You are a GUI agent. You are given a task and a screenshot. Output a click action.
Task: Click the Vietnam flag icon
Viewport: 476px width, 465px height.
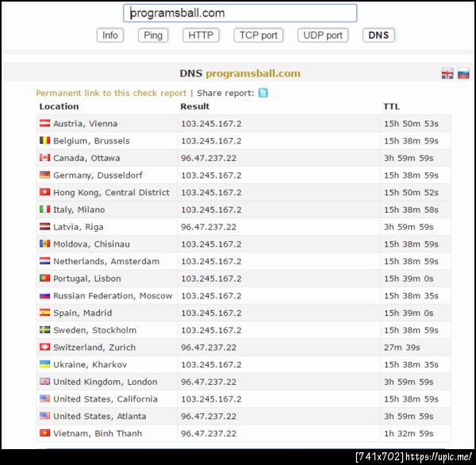(x=45, y=432)
